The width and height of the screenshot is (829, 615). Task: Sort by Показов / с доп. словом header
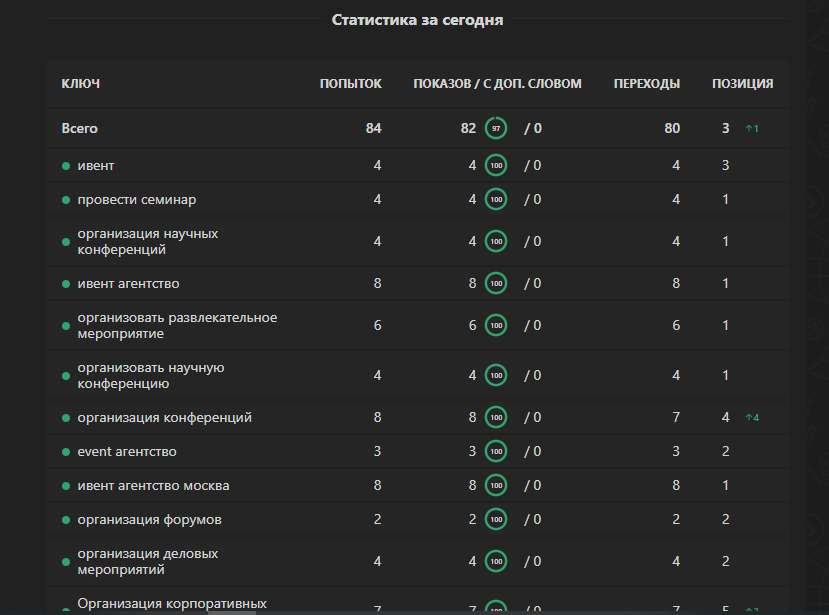[497, 84]
